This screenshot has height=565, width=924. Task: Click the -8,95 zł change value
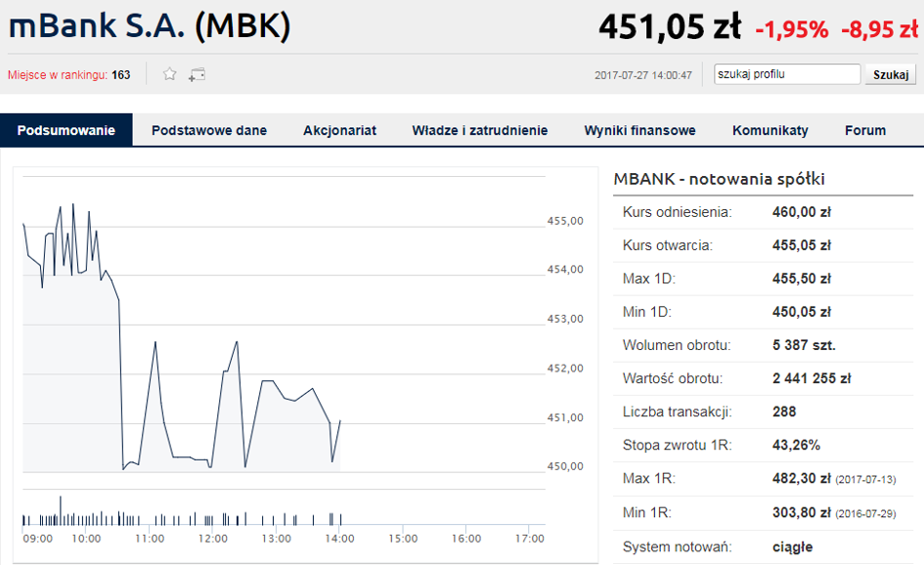coord(879,29)
